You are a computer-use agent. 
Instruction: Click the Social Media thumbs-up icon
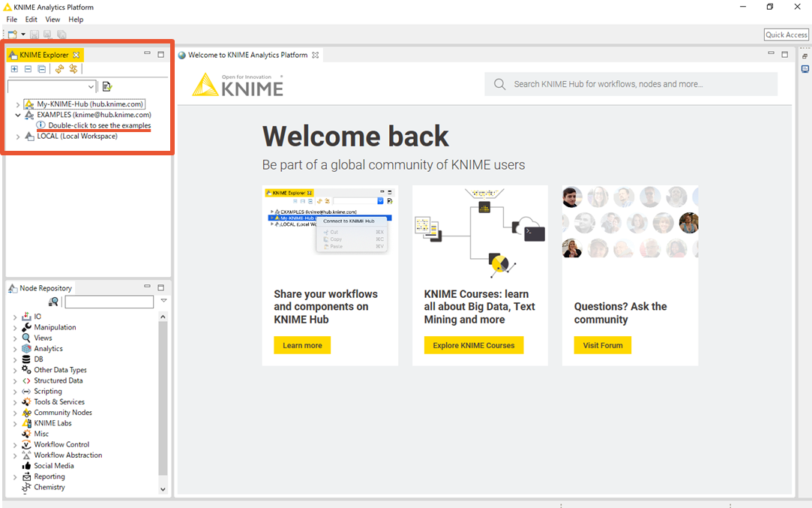26,466
